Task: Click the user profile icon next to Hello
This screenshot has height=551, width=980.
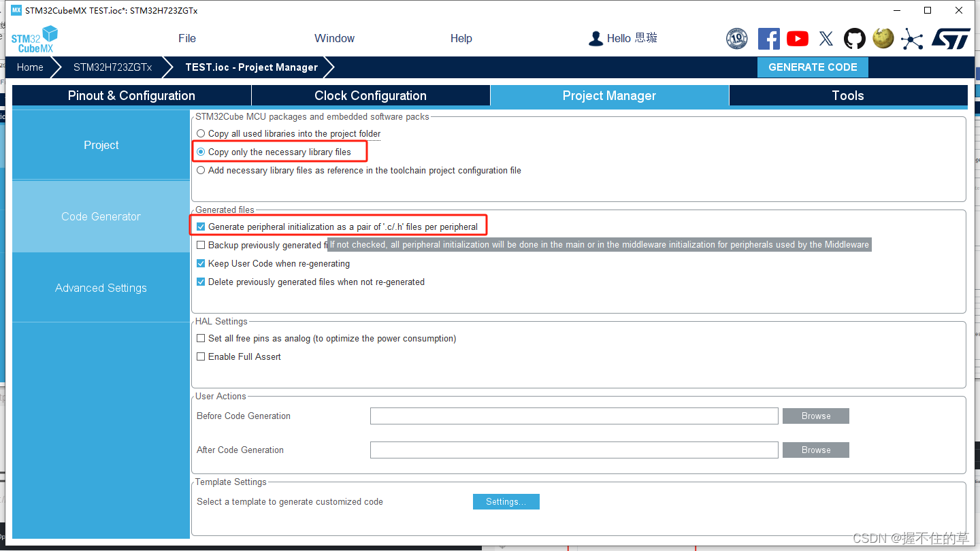Action: point(595,39)
